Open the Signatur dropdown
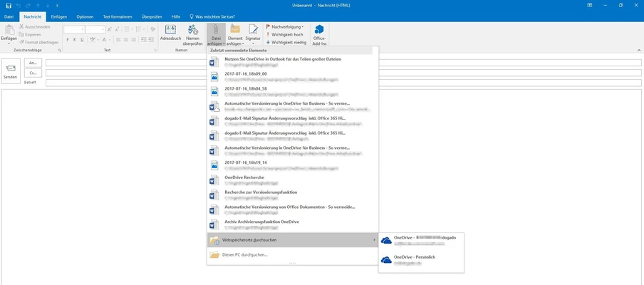 click(x=253, y=34)
